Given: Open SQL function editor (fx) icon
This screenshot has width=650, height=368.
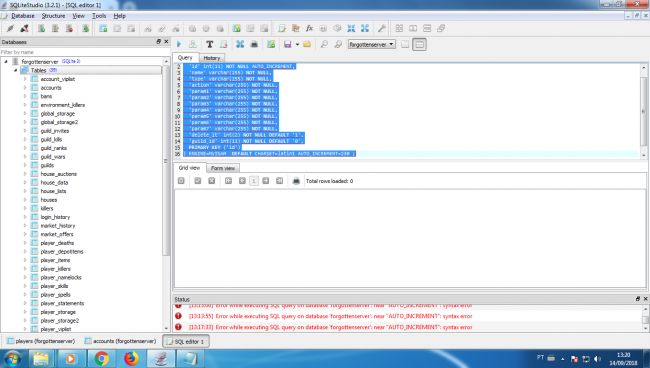Looking at the screenshot, I should [x=309, y=28].
